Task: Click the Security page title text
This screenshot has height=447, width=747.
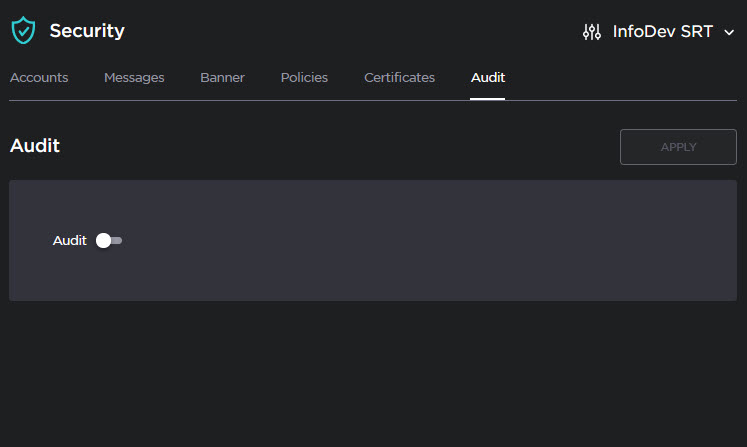Action: [87, 31]
